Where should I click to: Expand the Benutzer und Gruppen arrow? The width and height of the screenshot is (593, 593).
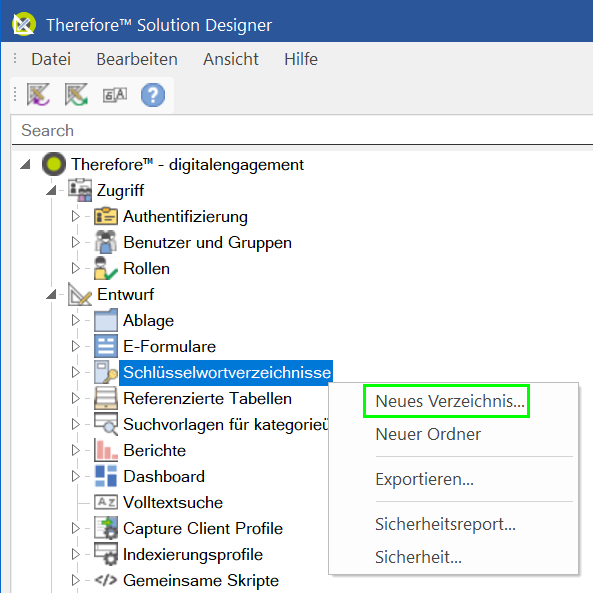[x=76, y=242]
